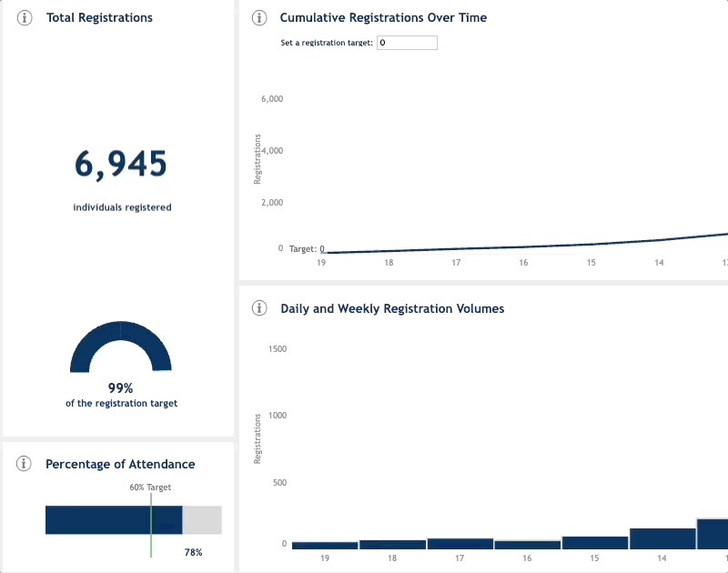728x573 pixels.
Task: Click the 4,000 y-axis tick on cumulative chart
Action: (x=272, y=150)
